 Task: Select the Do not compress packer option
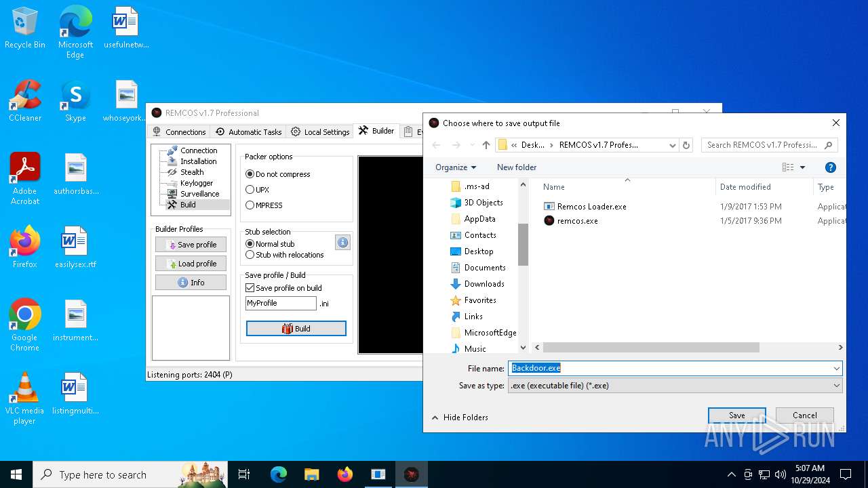(277, 174)
